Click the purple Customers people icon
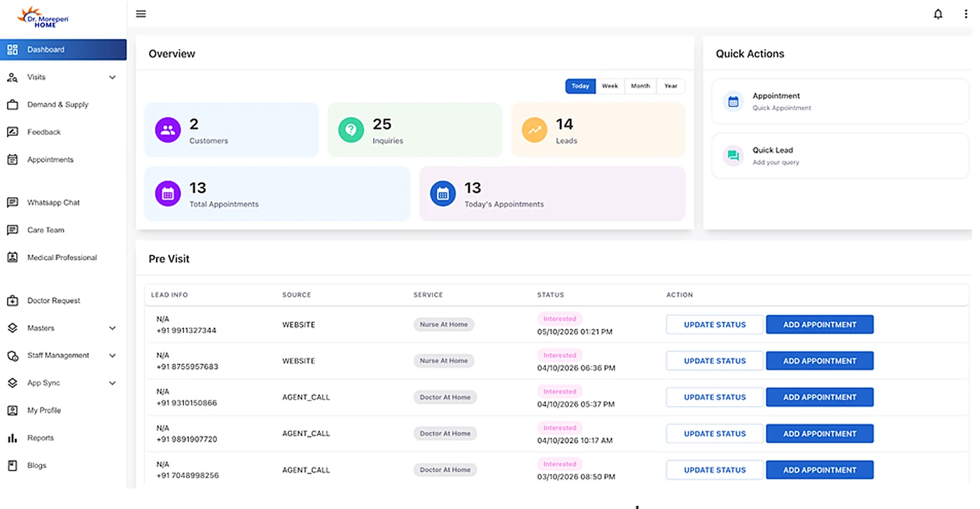The image size is (980, 509). click(167, 130)
